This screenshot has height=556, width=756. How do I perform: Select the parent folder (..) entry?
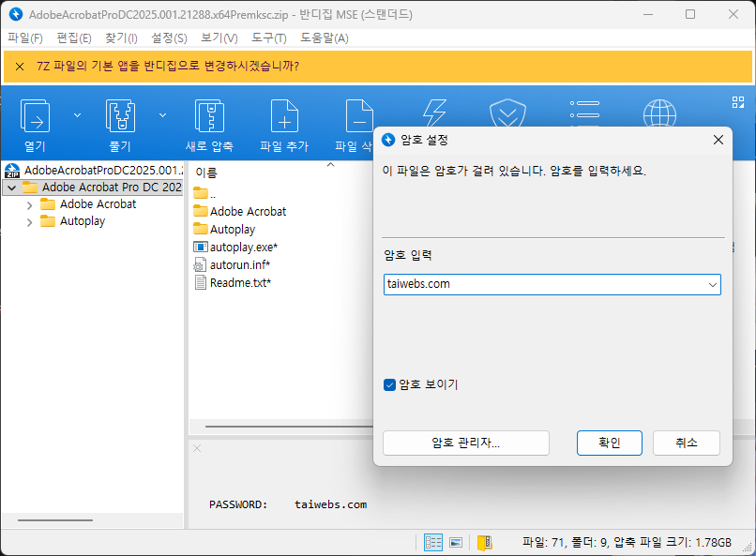(204, 194)
